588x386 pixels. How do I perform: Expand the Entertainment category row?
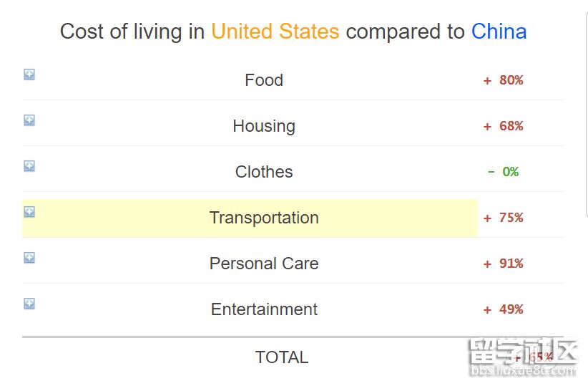coord(29,304)
